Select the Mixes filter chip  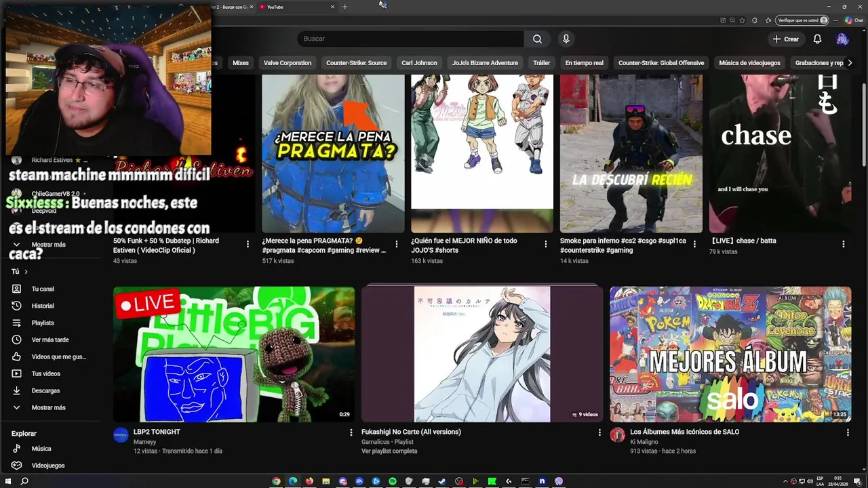click(x=241, y=63)
